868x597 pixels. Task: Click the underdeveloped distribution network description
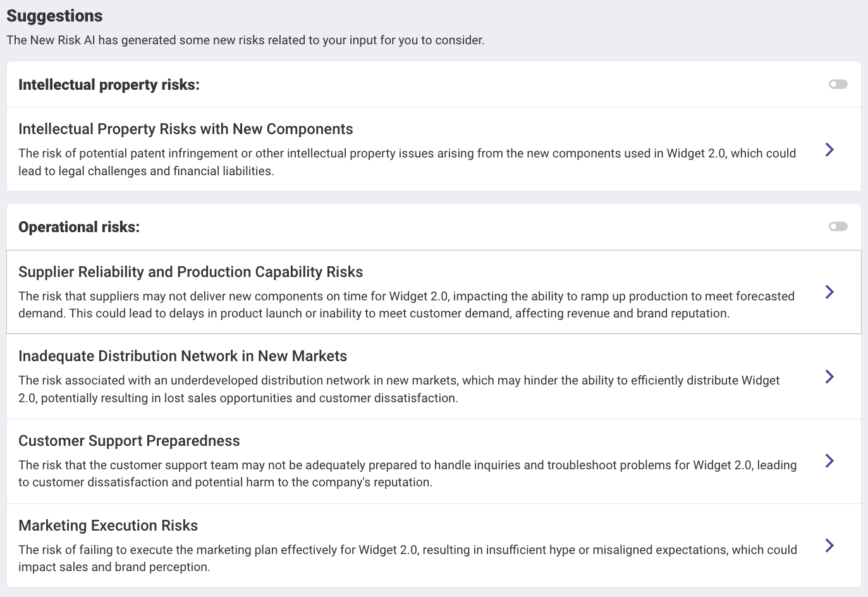399,389
